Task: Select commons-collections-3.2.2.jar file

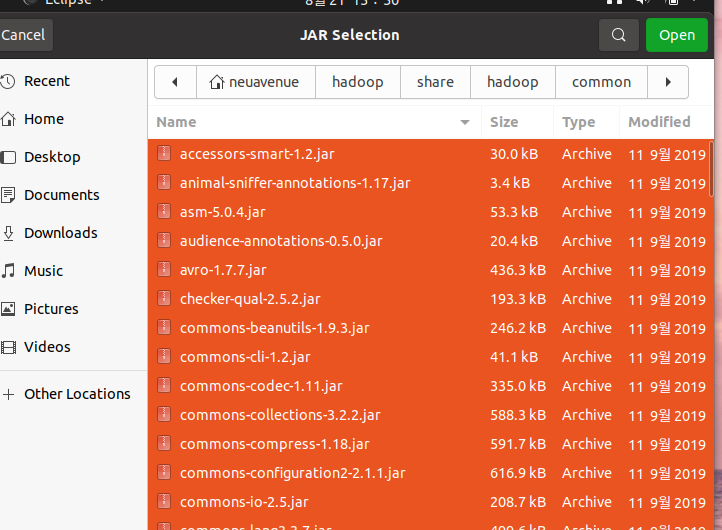Action: click(x=431, y=415)
